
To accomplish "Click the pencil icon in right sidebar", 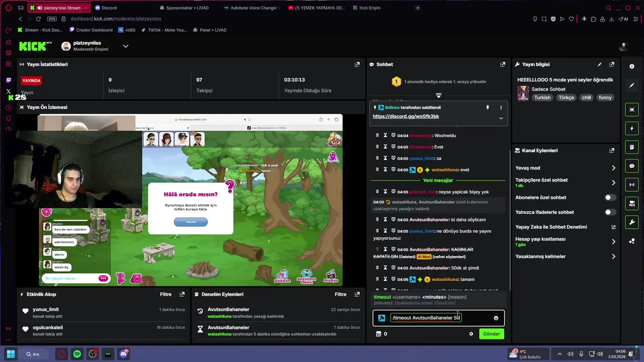I will [x=632, y=85].
